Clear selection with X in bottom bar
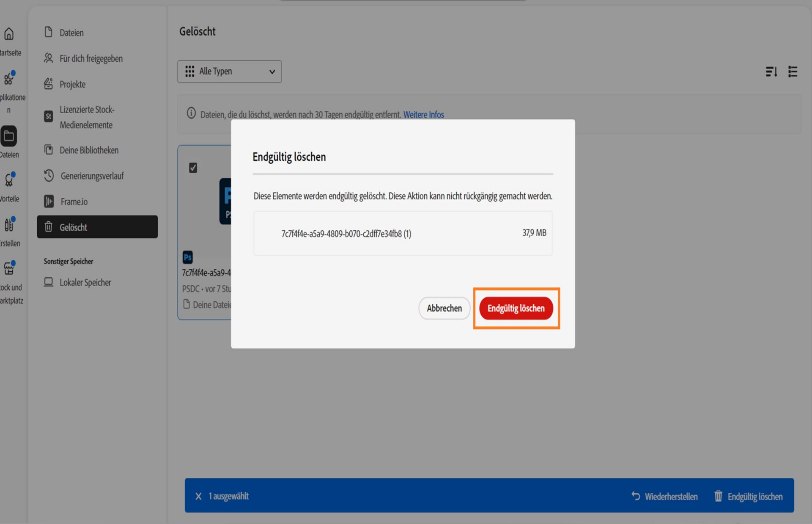Viewport: 812px width, 524px height. pos(198,496)
